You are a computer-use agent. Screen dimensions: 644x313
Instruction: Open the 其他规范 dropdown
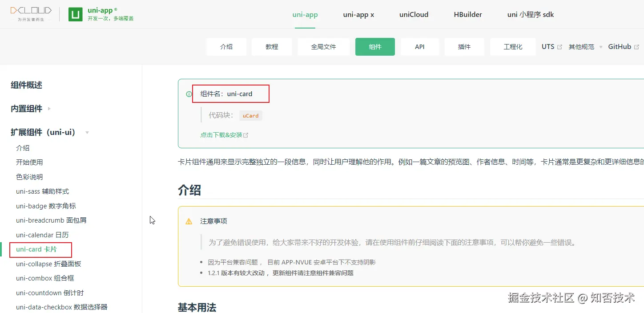[585, 47]
